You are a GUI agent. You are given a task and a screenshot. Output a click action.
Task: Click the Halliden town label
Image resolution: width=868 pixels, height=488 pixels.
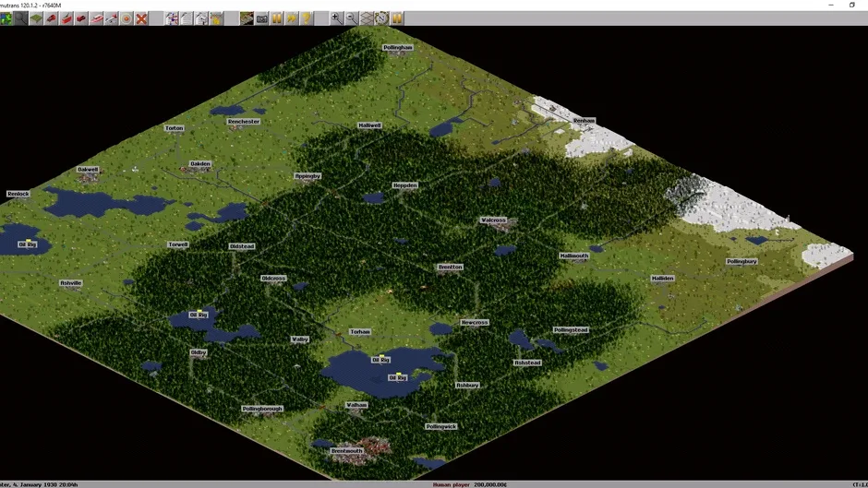(663, 279)
